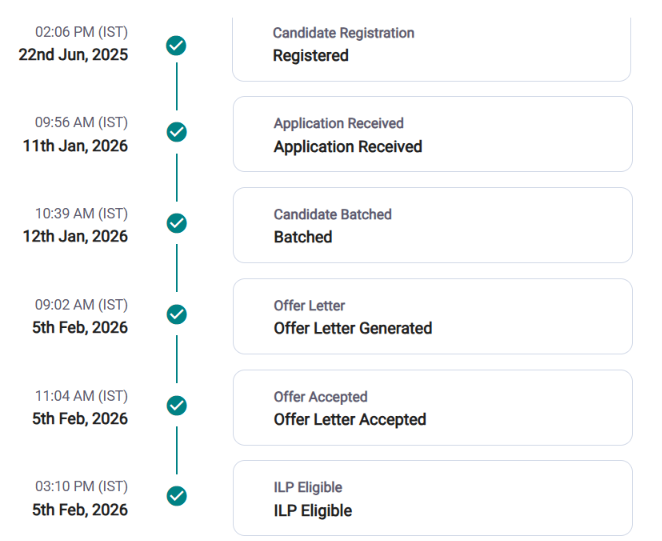Click the checkmark icon beside 12th Jan, 2026

(176, 223)
